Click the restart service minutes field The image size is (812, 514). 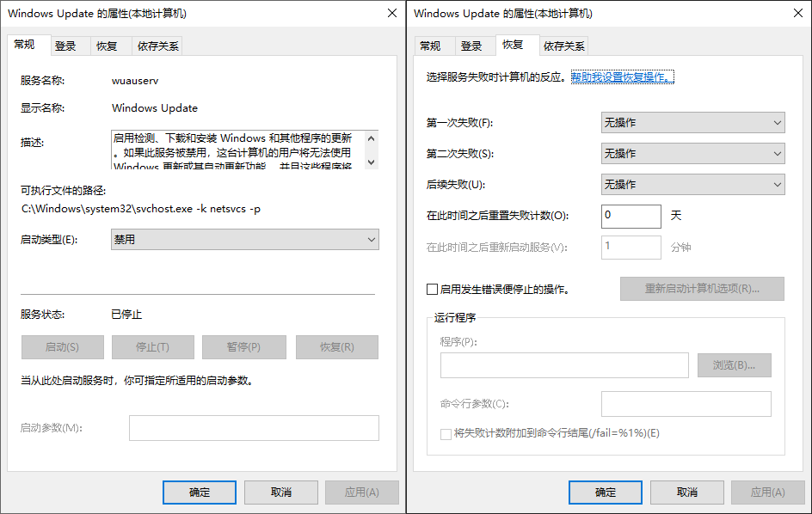pyautogui.click(x=631, y=248)
